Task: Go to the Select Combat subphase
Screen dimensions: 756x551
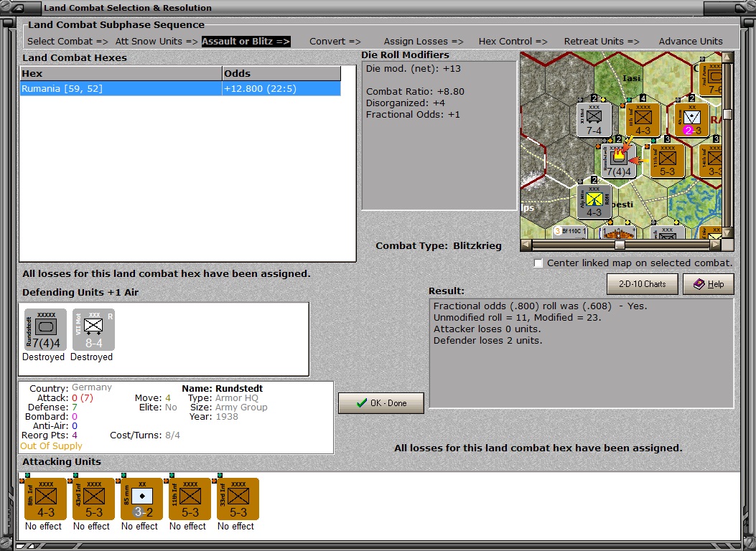Action: click(x=67, y=42)
